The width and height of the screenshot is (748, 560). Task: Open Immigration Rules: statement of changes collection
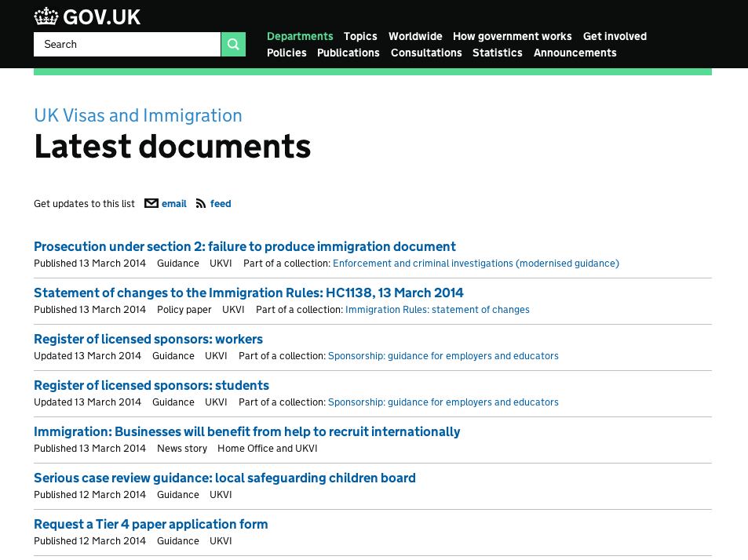[x=437, y=309]
